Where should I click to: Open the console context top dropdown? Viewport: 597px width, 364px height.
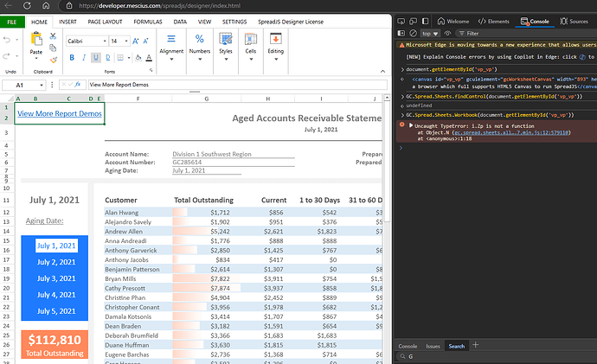tap(430, 34)
